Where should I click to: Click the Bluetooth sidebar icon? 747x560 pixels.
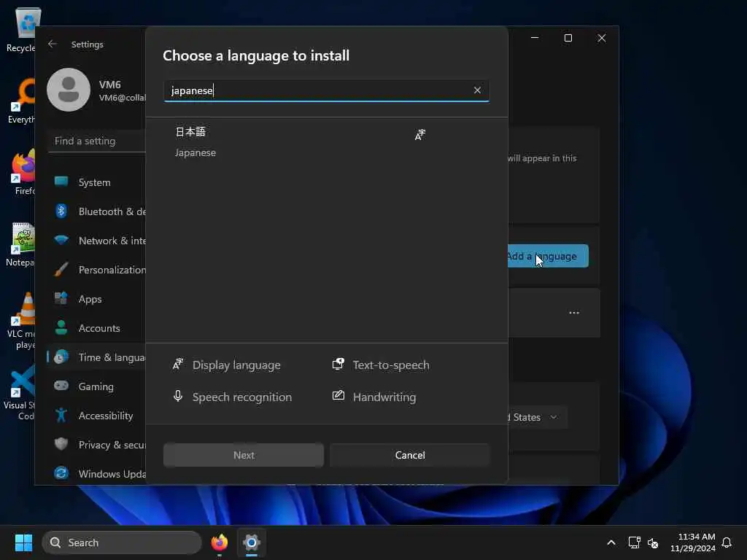[61, 211]
